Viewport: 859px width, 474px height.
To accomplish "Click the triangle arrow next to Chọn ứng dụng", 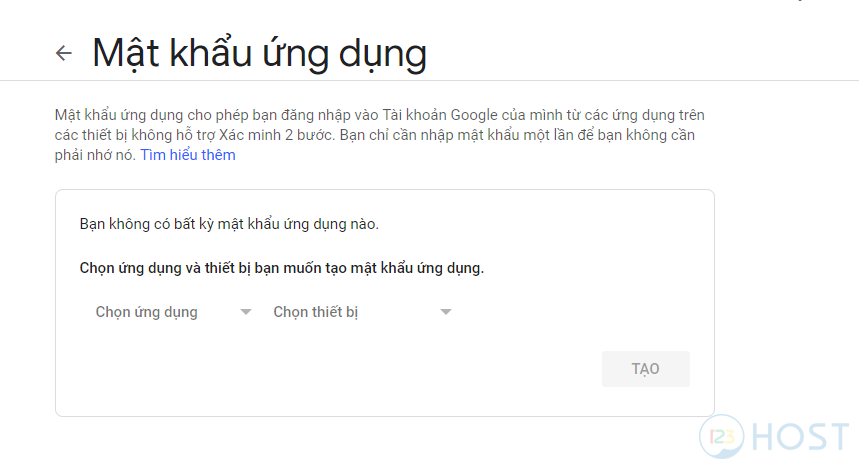I will point(246,312).
